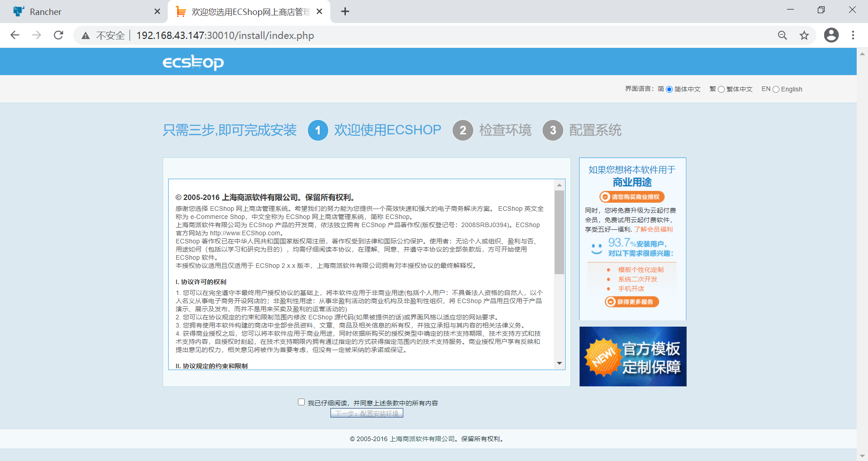Switch to the Rancher tab
The width and height of the screenshot is (868, 461).
[x=84, y=12]
